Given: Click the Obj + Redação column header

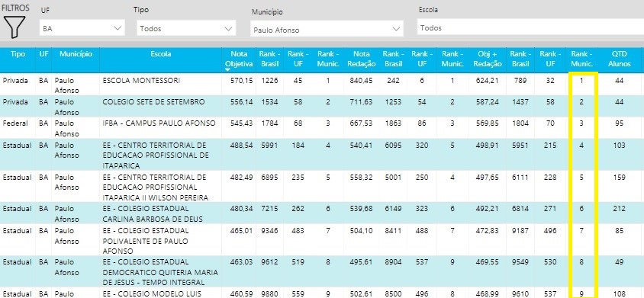Looking at the screenshot, I should click(490, 59).
